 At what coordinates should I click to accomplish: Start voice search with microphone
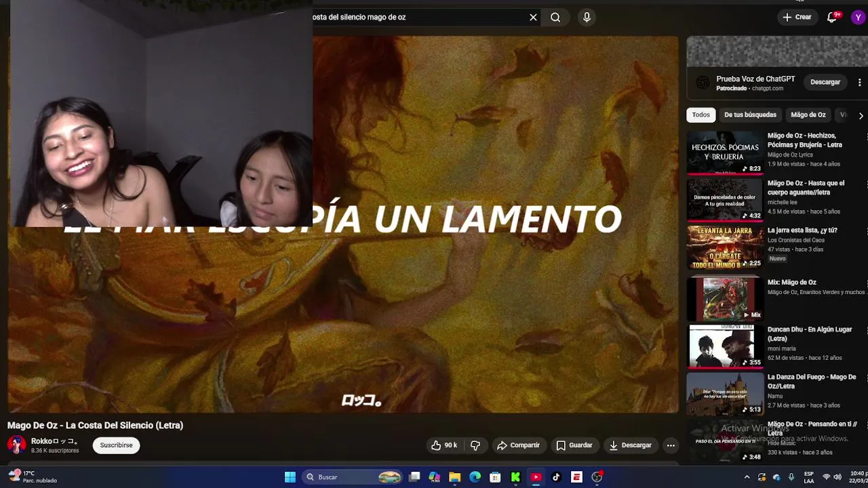(587, 18)
